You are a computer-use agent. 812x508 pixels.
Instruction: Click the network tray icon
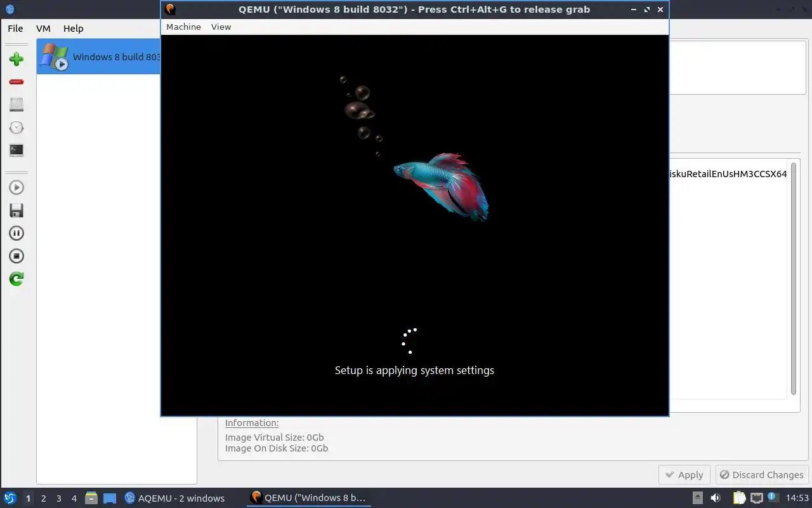[x=756, y=498]
